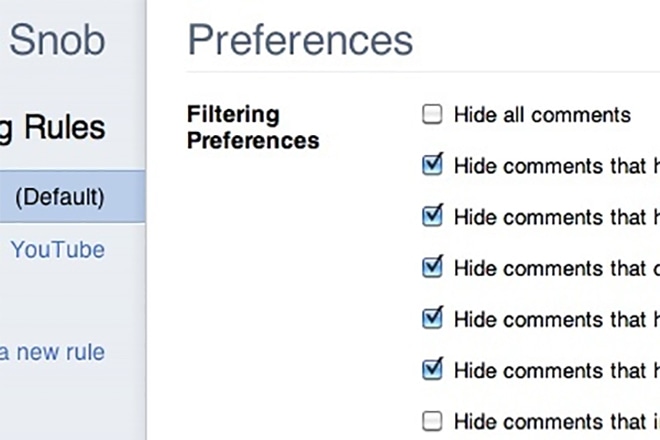This screenshot has width=660, height=440.
Task: Uncheck the first checked Hide comments checkbox
Action: [x=432, y=165]
